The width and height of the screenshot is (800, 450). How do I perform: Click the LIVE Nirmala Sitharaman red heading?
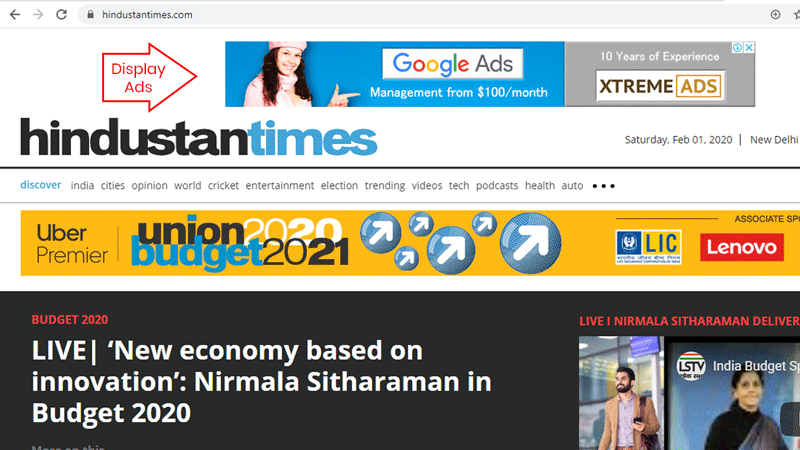(x=689, y=321)
